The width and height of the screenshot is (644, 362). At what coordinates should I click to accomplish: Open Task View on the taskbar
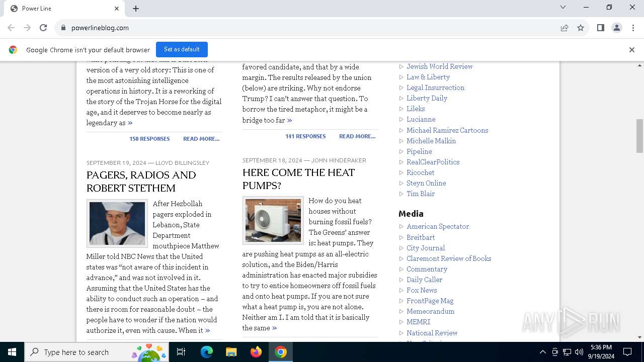tap(181, 352)
